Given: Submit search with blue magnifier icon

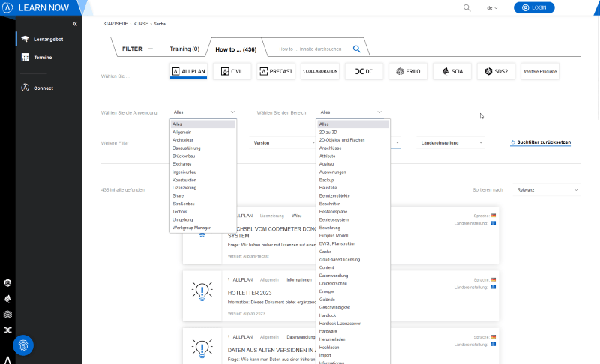Looking at the screenshot, I should tap(357, 49).
